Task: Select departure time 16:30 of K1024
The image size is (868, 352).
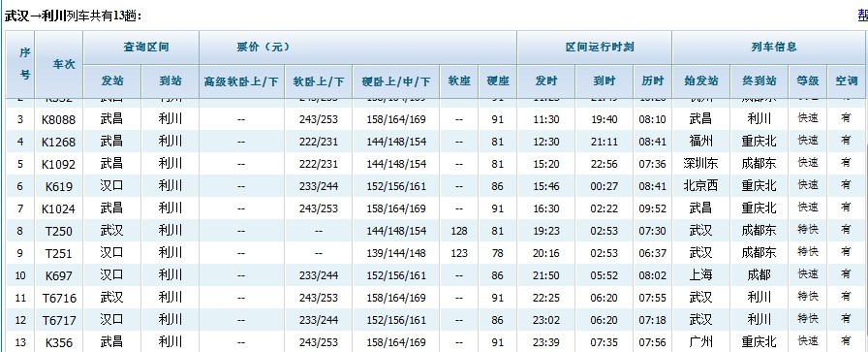Action: [546, 209]
